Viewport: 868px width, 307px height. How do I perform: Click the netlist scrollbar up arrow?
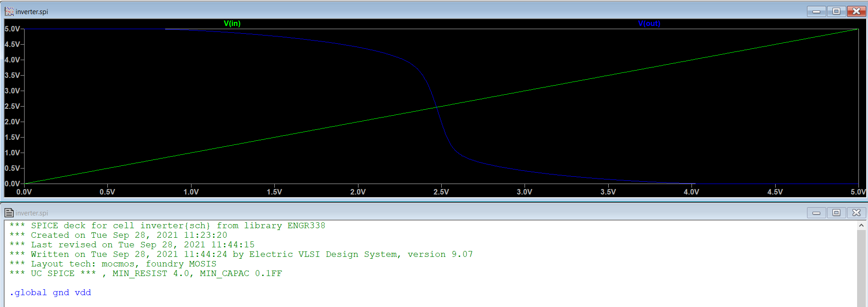tap(861, 225)
